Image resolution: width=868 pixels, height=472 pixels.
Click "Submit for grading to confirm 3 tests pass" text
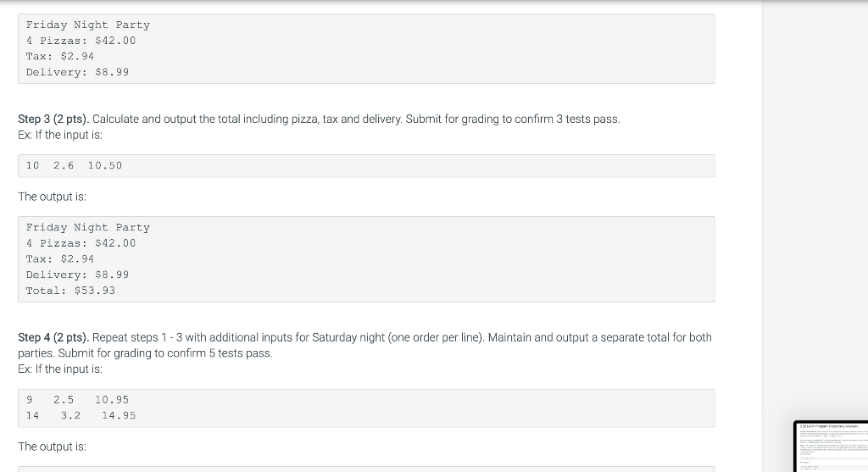pyautogui.click(x=513, y=119)
